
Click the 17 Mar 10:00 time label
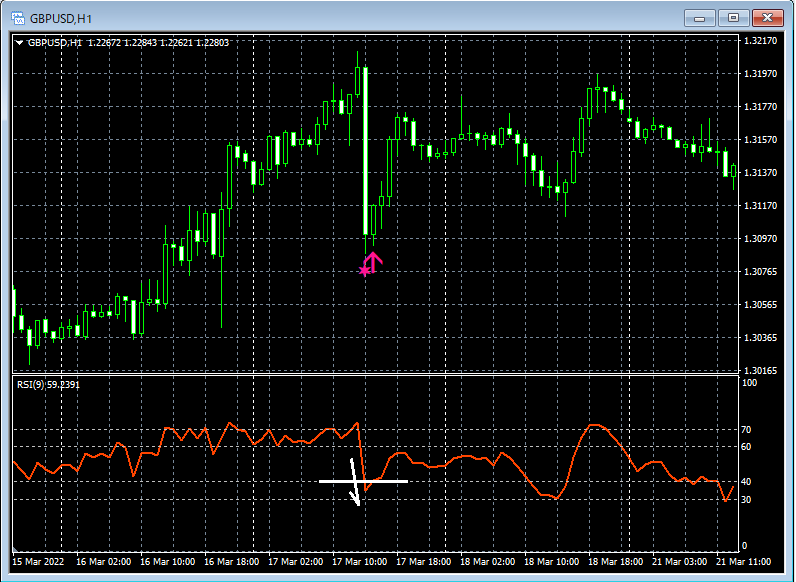click(x=359, y=562)
